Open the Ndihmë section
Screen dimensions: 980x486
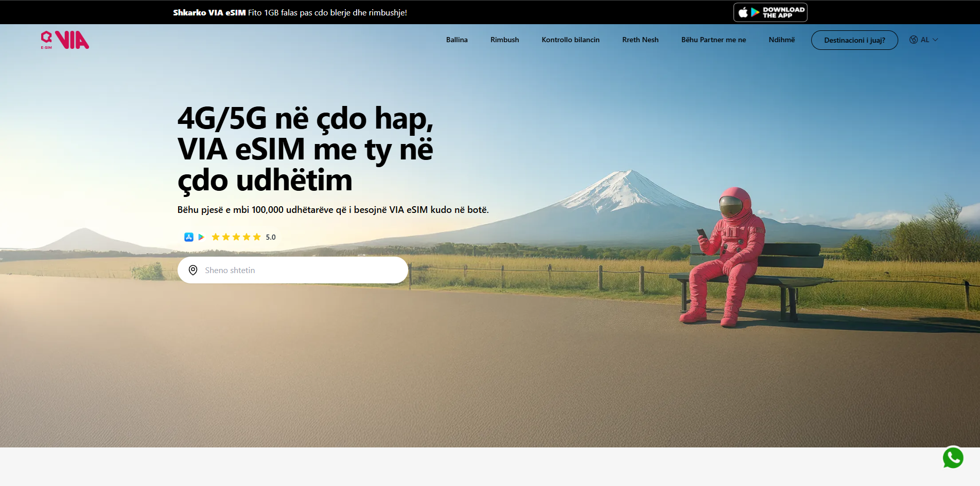781,40
